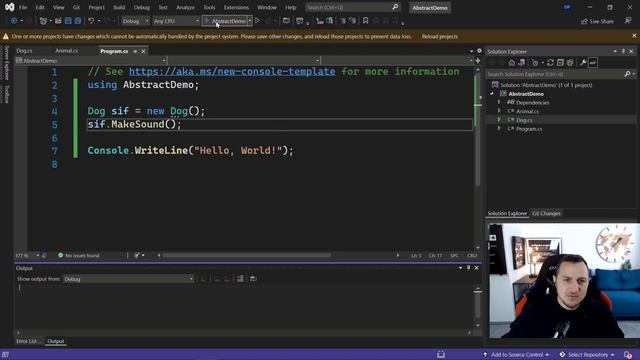This screenshot has height=360, width=640.
Task: Click the Sync with Active Document icon
Action: pos(550,62)
